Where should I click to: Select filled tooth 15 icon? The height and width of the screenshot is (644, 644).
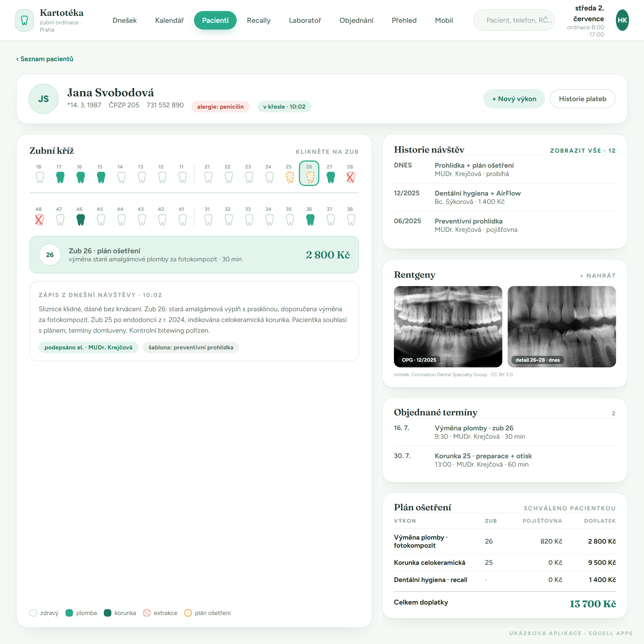point(101,177)
